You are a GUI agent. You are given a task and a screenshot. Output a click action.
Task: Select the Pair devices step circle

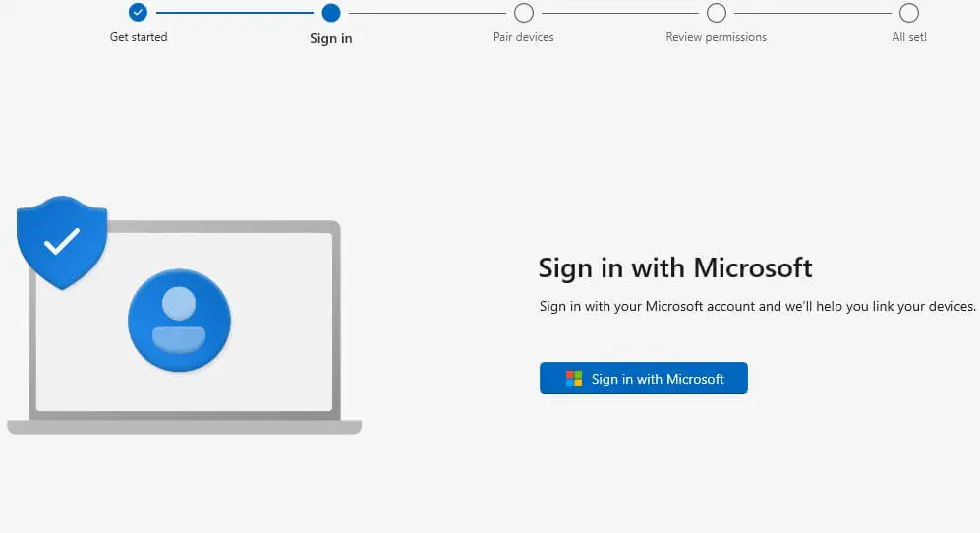523,13
